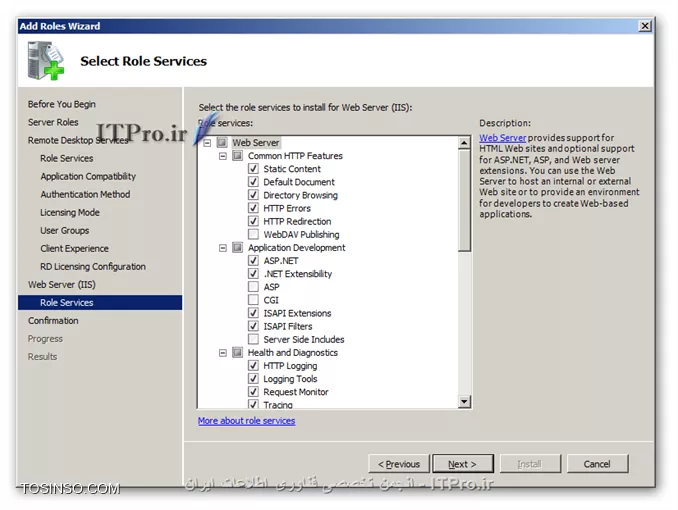The image size is (678, 510).
Task: Open Authentication Method step
Action: pos(85,195)
